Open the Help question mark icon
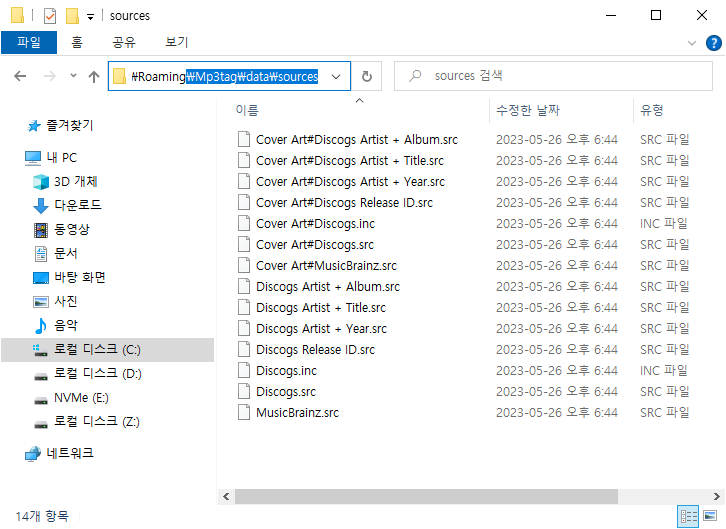This screenshot has width=726, height=529. pyautogui.click(x=713, y=43)
